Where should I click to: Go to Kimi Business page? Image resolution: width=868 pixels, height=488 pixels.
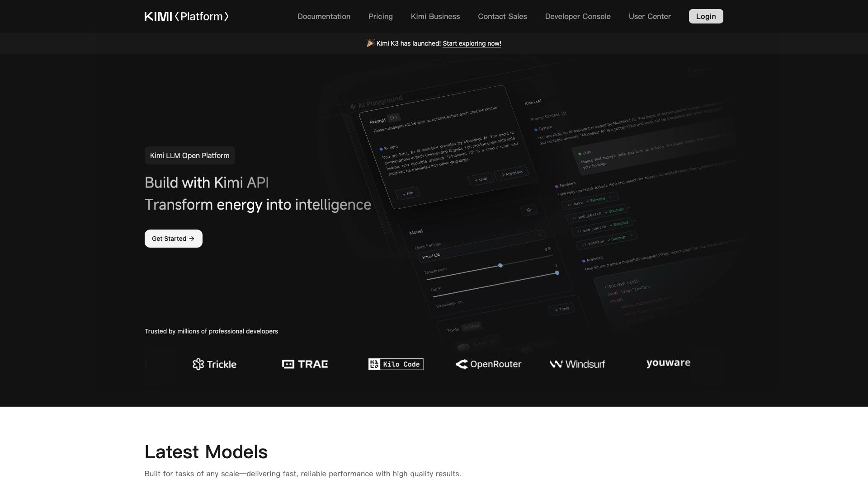pyautogui.click(x=435, y=16)
